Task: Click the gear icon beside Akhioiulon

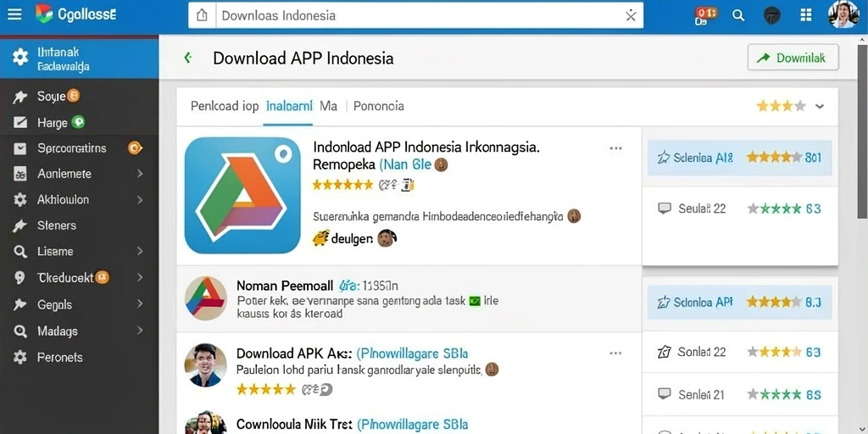Action: pyautogui.click(x=20, y=200)
